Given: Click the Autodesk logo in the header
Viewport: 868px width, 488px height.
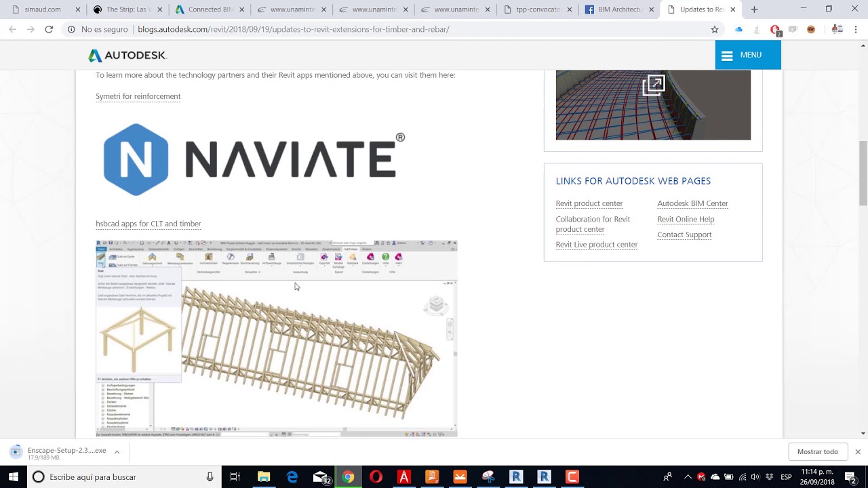Looking at the screenshot, I should tap(127, 56).
